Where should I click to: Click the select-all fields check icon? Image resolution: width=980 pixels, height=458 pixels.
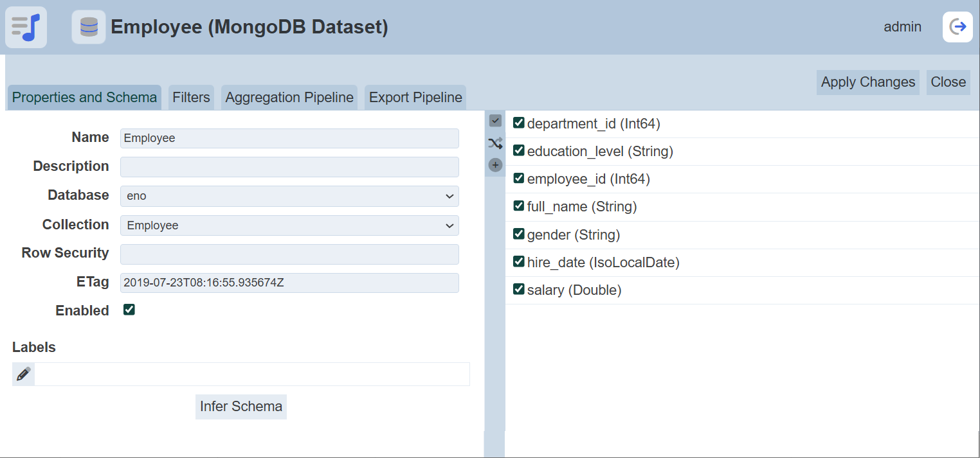pos(495,121)
